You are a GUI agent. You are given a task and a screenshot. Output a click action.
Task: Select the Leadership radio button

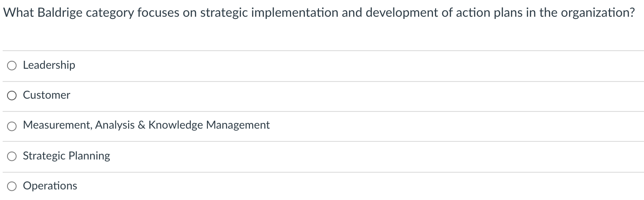pyautogui.click(x=12, y=66)
